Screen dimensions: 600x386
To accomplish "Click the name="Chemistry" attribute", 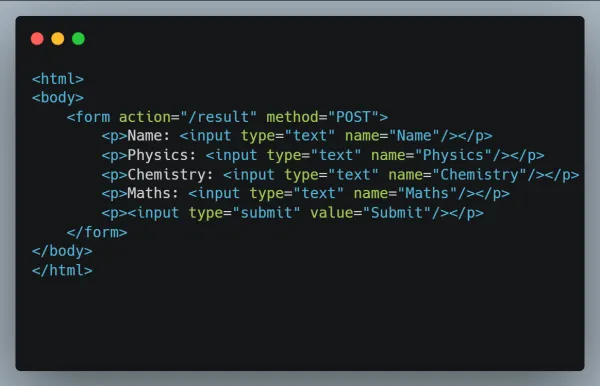I will [x=457, y=175].
